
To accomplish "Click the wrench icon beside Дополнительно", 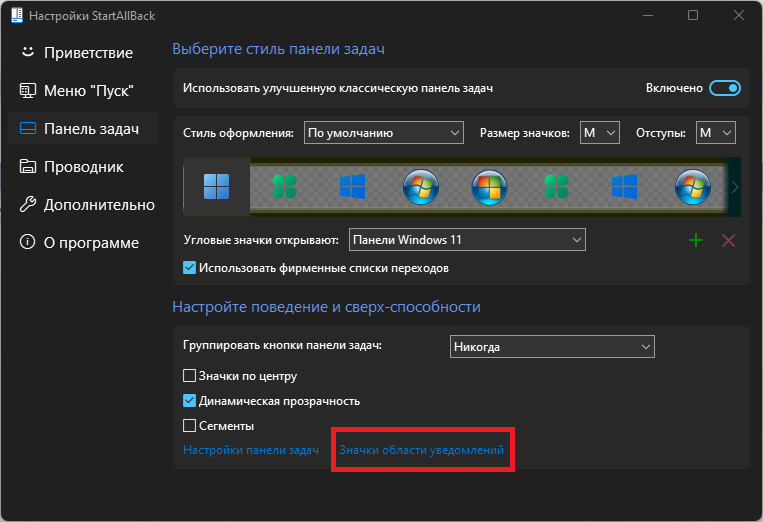I will point(28,204).
